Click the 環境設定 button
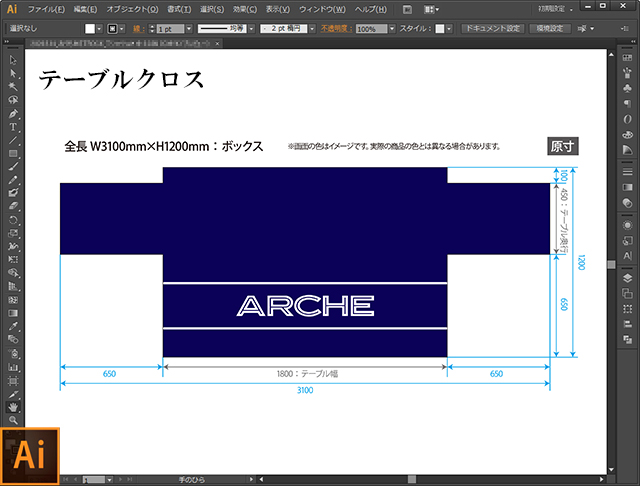 click(x=549, y=28)
